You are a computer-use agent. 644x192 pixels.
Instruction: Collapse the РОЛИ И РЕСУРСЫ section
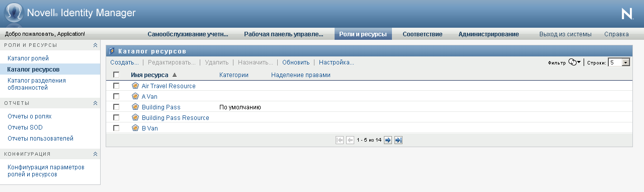(95, 45)
